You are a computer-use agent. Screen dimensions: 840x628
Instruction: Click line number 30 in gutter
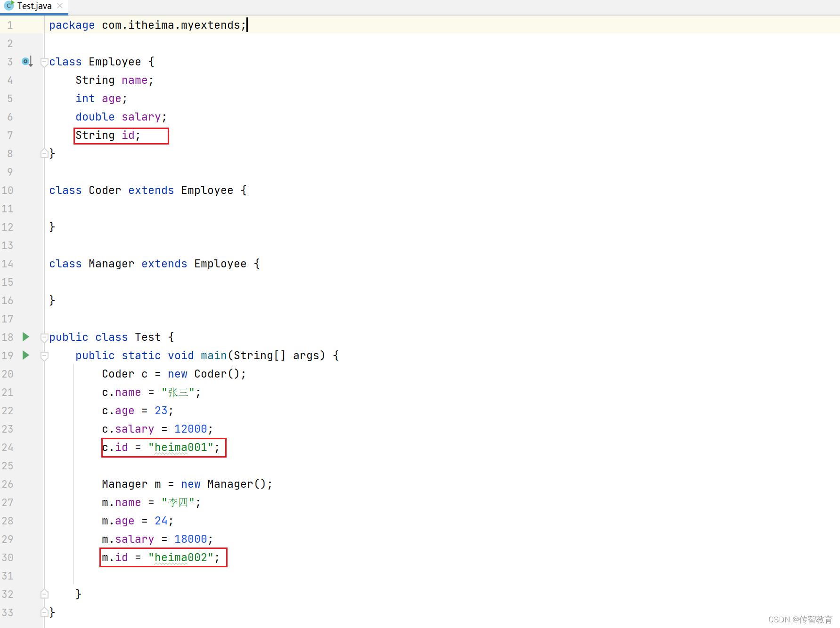(x=7, y=558)
